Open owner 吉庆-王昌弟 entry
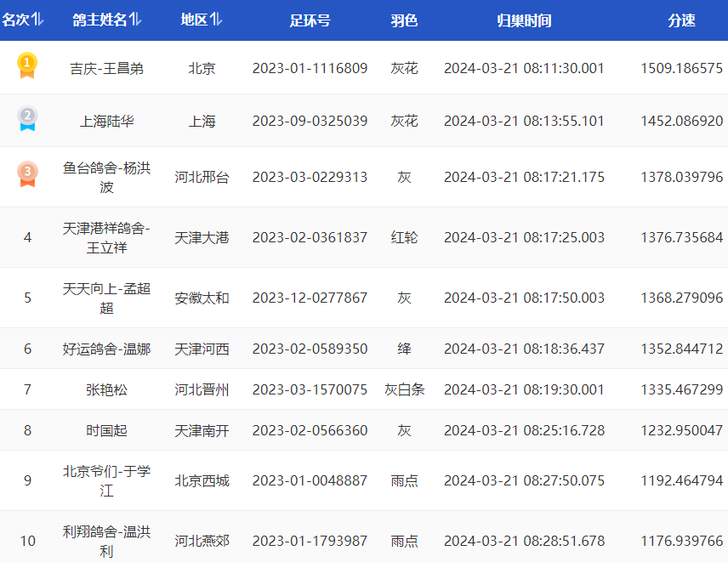 (x=106, y=68)
